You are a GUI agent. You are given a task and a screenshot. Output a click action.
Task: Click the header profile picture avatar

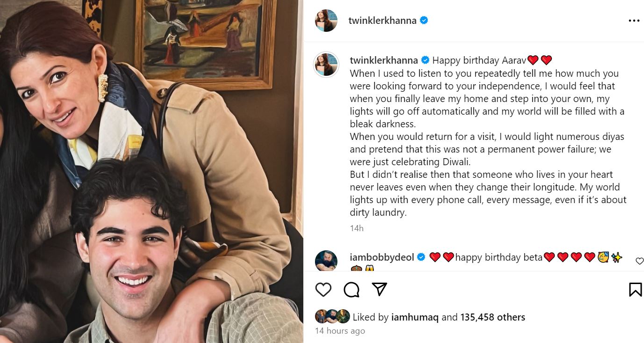point(326,21)
